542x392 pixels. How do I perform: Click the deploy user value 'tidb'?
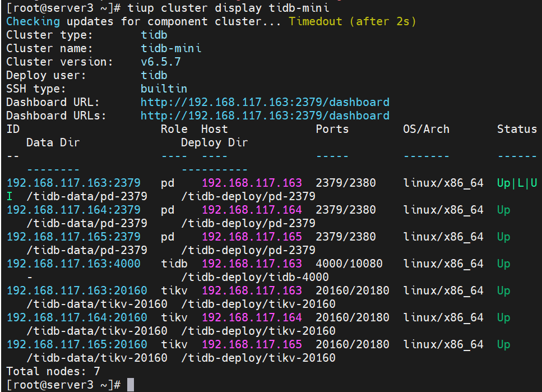point(154,75)
